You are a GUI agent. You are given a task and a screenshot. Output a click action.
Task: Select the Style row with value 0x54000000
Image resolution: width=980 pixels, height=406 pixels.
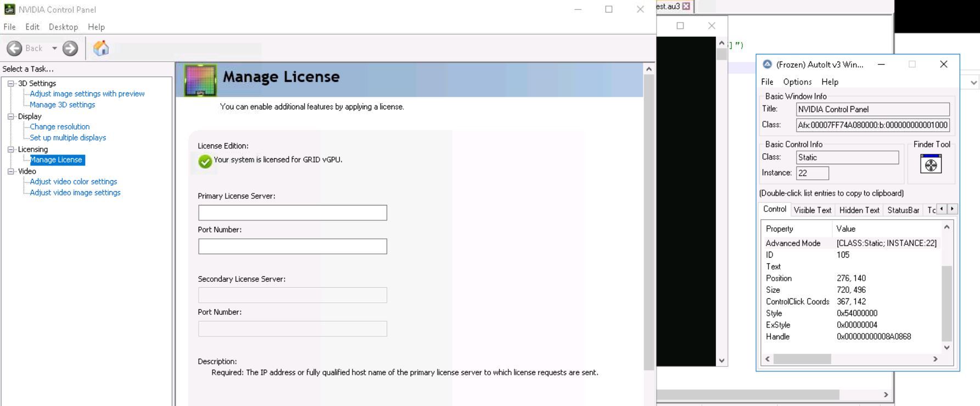click(x=852, y=313)
